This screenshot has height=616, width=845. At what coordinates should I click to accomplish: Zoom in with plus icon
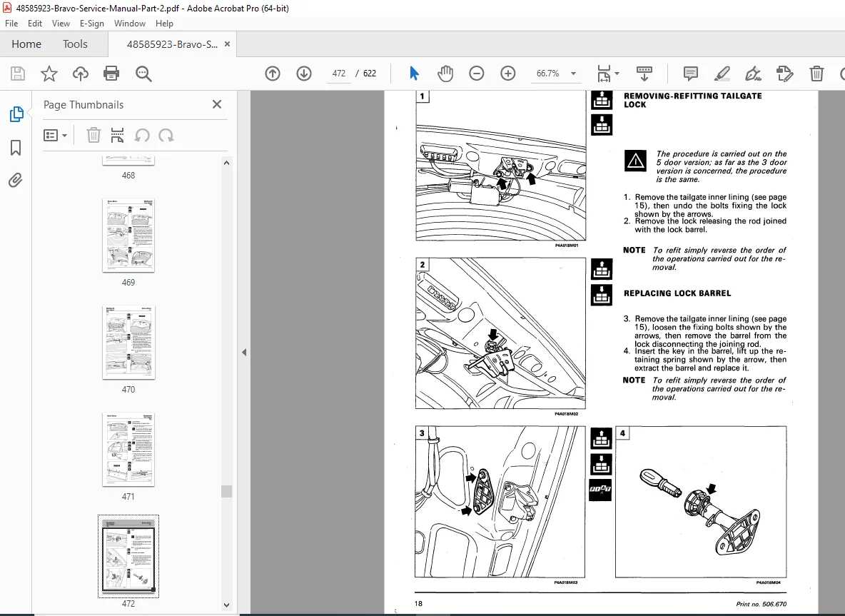[508, 74]
